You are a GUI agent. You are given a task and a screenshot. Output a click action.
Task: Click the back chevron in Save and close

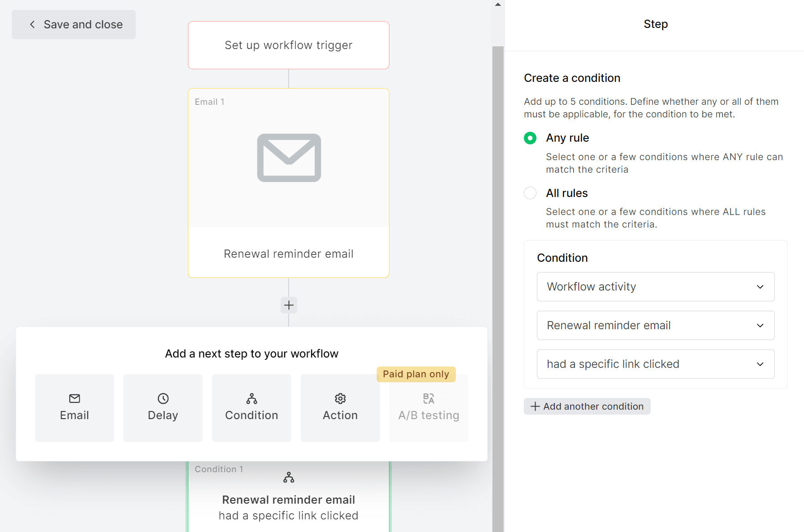click(32, 24)
